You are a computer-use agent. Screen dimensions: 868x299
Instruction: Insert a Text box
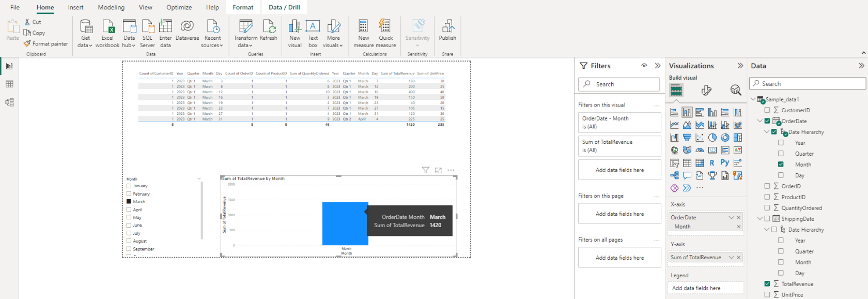313,34
